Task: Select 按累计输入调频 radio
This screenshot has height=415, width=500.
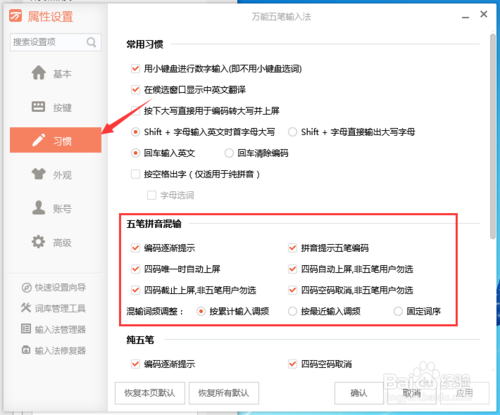Action: coord(201,311)
